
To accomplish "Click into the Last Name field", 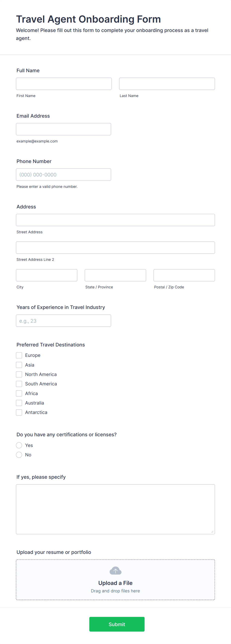I will click(167, 84).
